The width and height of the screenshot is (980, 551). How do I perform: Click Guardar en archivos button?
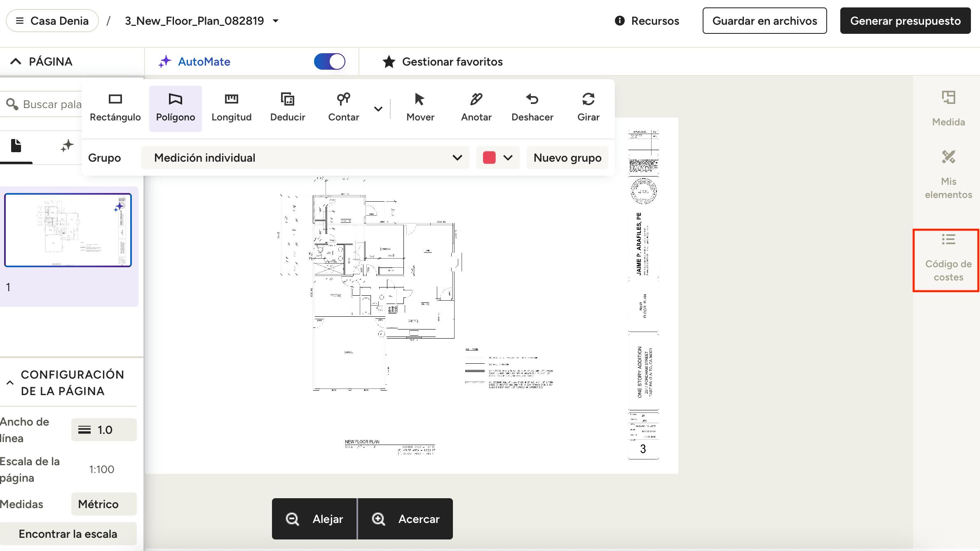765,21
